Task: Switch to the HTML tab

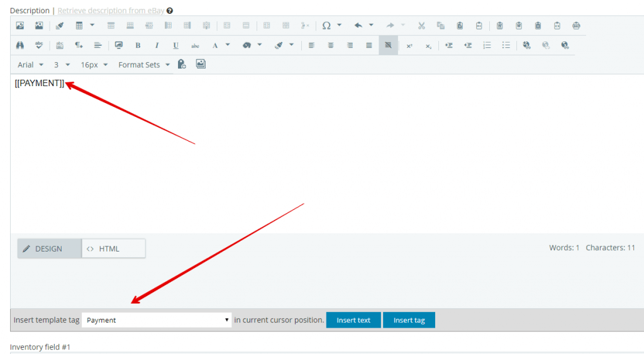Action: pos(114,248)
